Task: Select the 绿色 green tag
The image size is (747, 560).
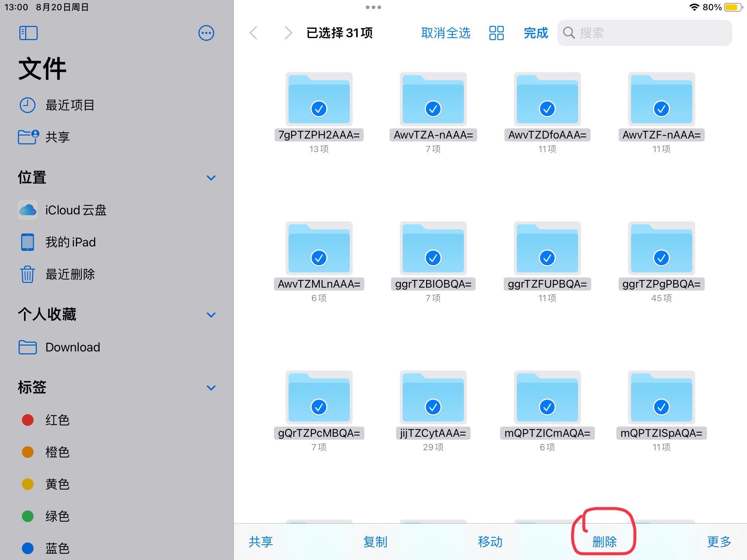Action: click(46, 516)
